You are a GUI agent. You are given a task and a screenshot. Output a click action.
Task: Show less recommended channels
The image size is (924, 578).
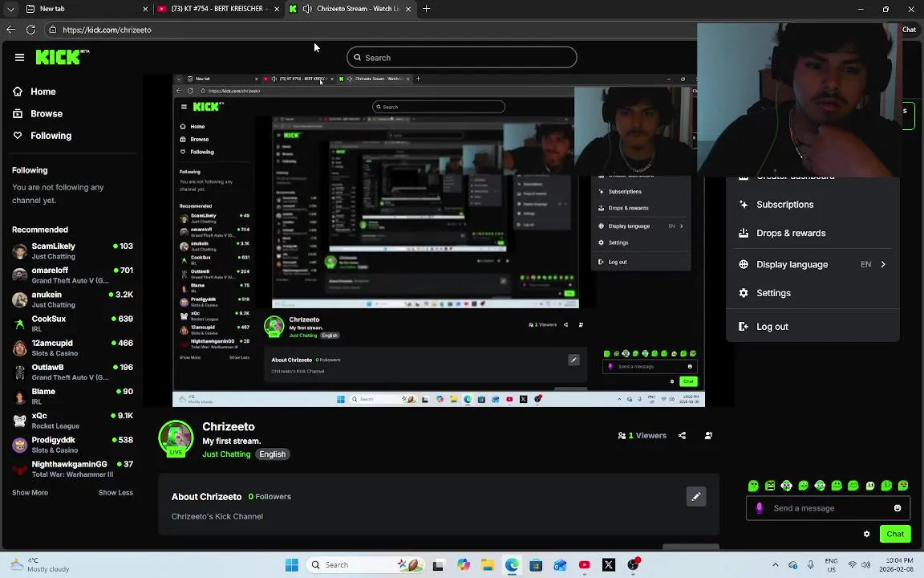tap(115, 492)
